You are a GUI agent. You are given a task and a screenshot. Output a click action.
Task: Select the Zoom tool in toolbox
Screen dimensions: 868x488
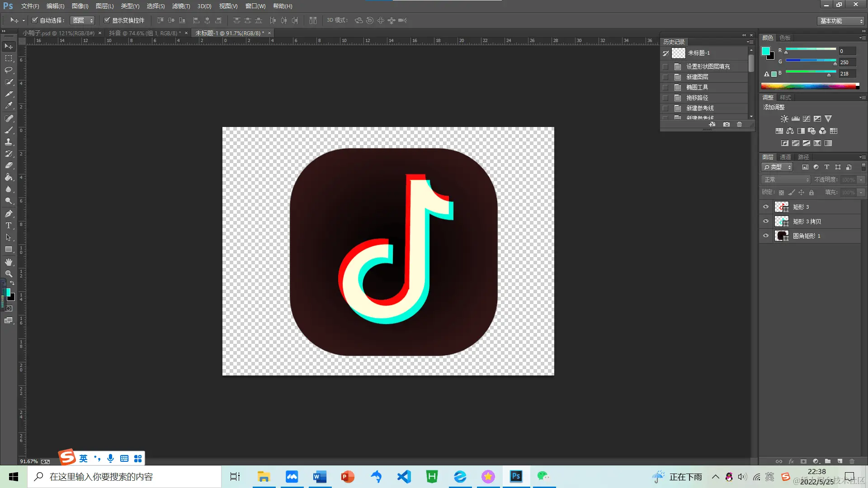(x=9, y=274)
